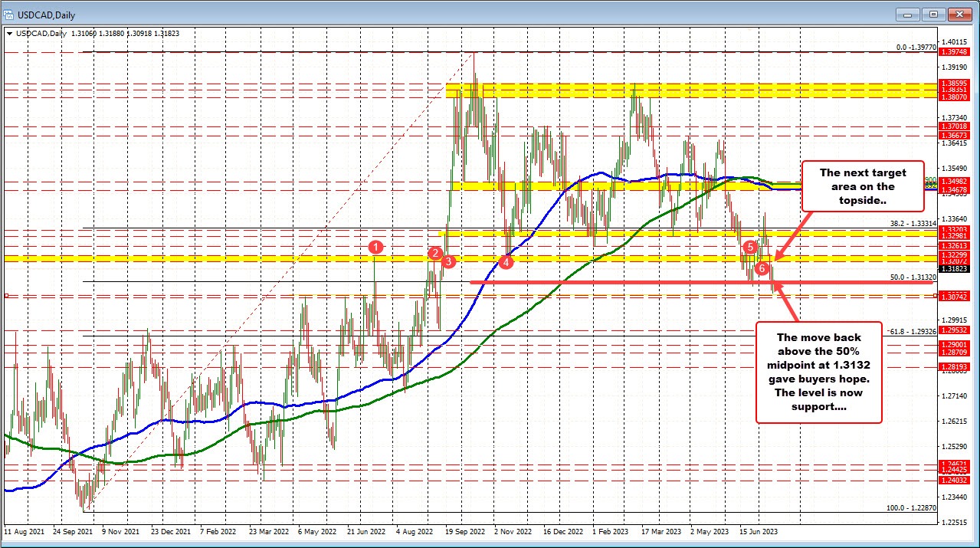Click the chart window icon in the title bar
The width and height of the screenshot is (980, 548).
pos(8,14)
